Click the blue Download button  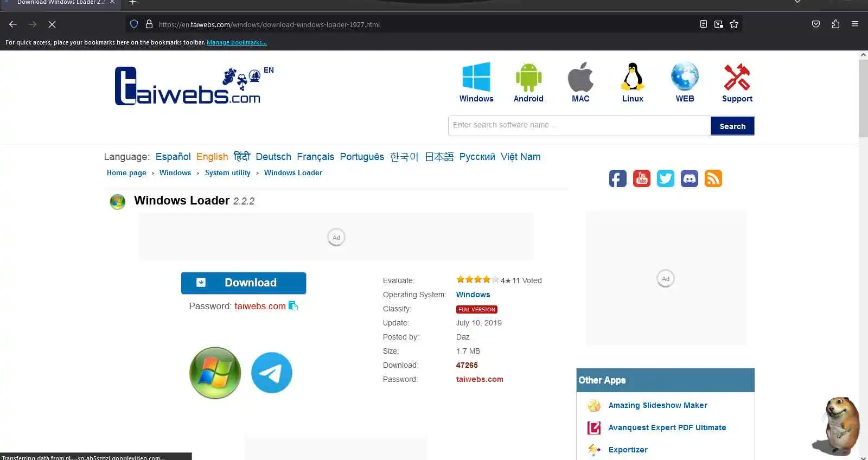(244, 283)
